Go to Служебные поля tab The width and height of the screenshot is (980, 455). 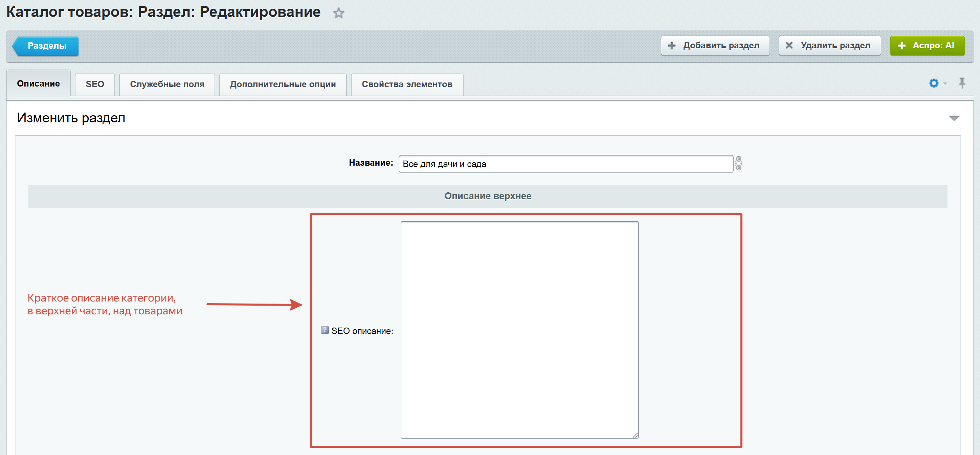coord(167,85)
